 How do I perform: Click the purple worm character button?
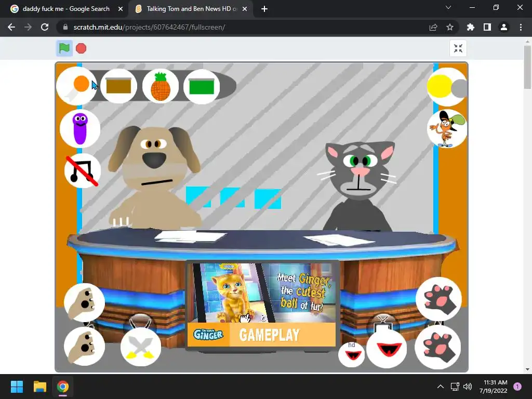80,129
